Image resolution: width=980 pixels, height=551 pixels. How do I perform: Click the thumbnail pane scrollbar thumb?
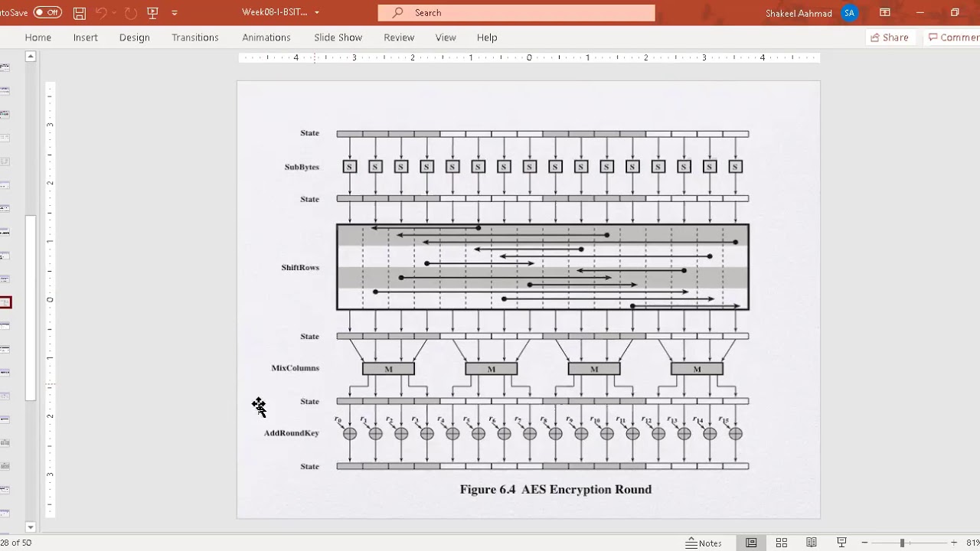(x=31, y=308)
